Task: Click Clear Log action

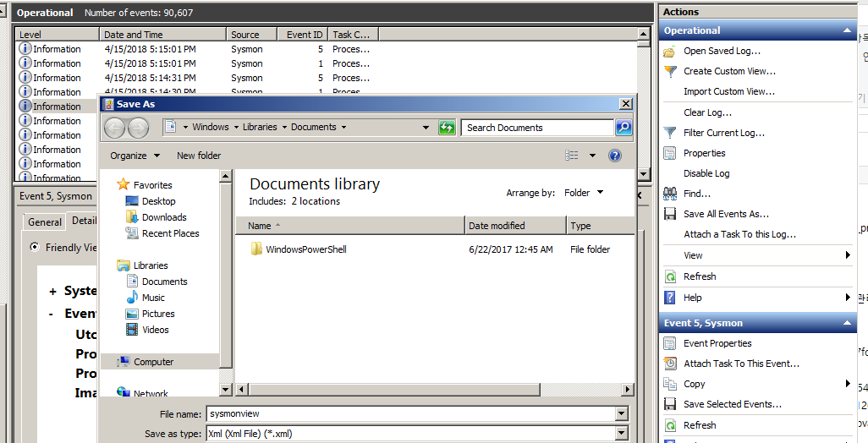Action: click(707, 112)
